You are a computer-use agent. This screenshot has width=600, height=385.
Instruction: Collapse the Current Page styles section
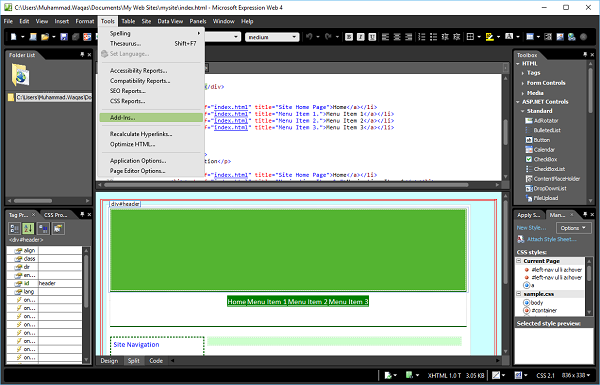pyautogui.click(x=519, y=261)
